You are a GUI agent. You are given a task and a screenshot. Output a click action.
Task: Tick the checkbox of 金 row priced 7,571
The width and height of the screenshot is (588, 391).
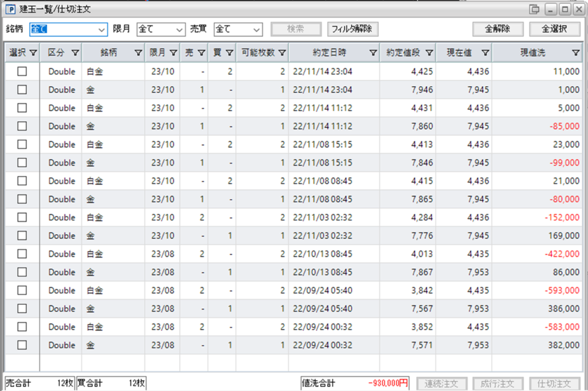[x=22, y=345]
